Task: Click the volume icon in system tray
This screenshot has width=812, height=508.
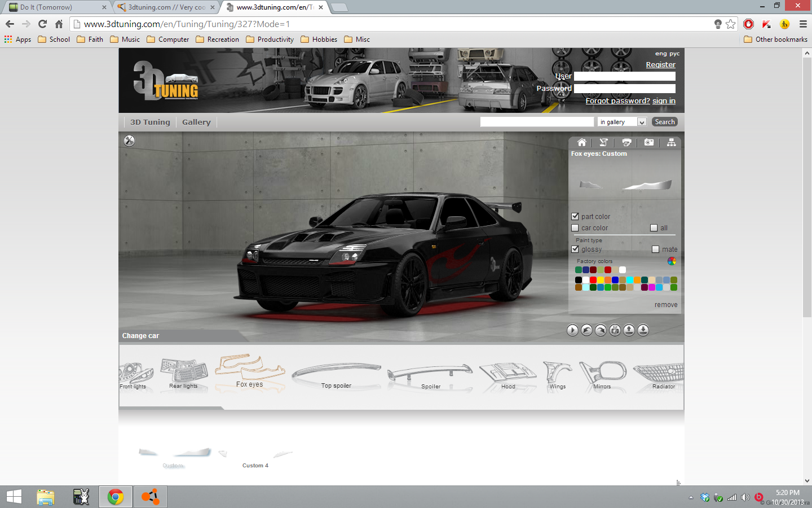Action: click(x=745, y=497)
